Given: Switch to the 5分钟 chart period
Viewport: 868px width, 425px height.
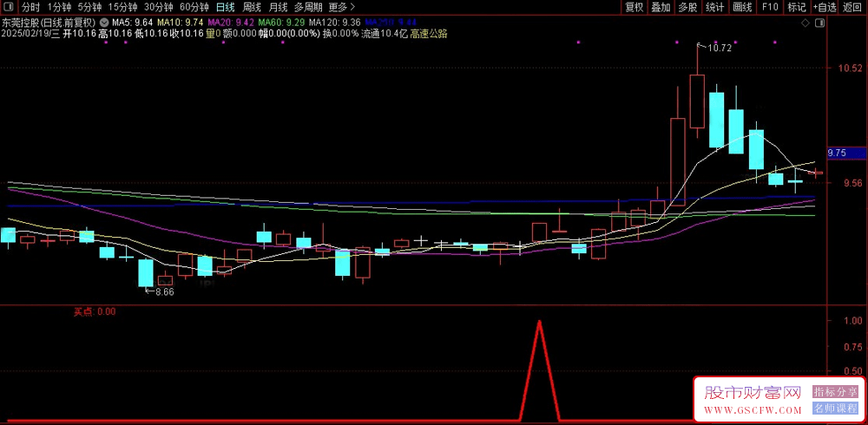Looking at the screenshot, I should tap(89, 7).
